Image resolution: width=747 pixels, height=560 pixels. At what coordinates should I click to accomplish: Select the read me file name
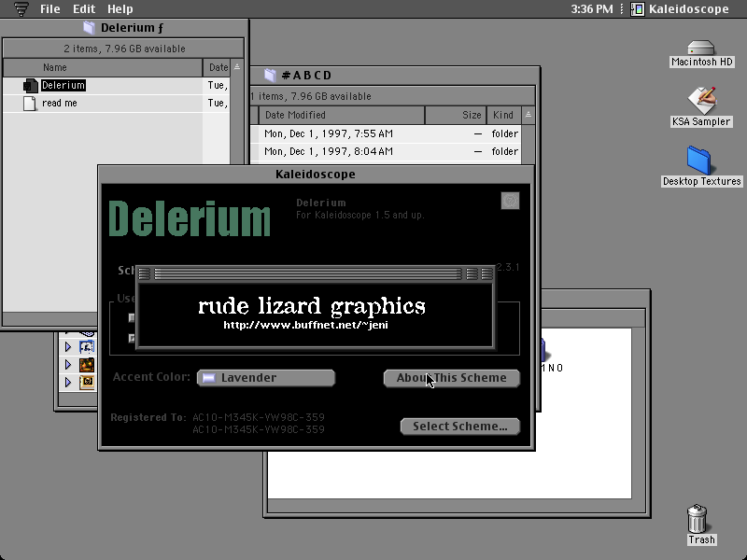coord(60,103)
